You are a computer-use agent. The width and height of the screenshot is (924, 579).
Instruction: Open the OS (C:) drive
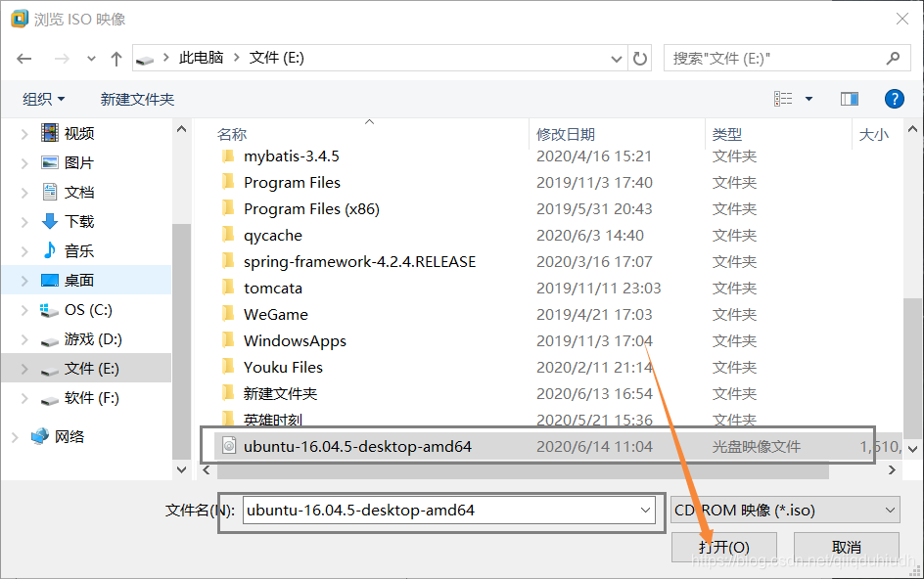tap(88, 310)
